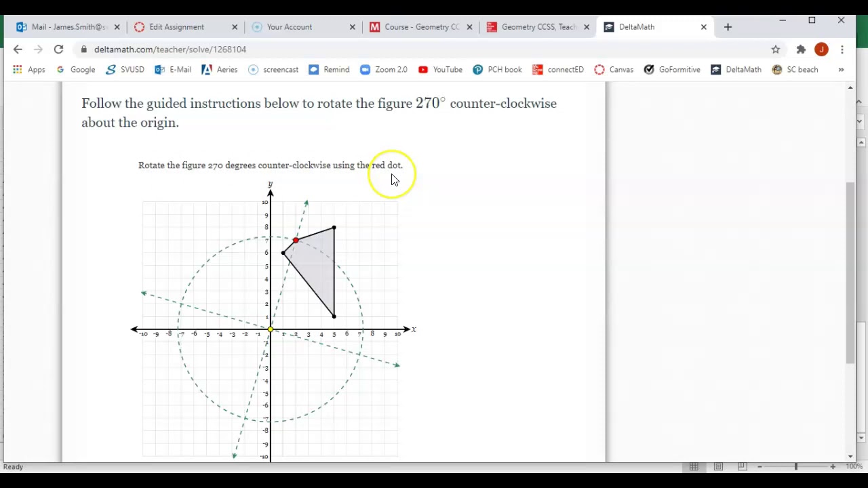Image resolution: width=868 pixels, height=488 pixels.
Task: Open the screencast bookmark
Action: (x=273, y=70)
